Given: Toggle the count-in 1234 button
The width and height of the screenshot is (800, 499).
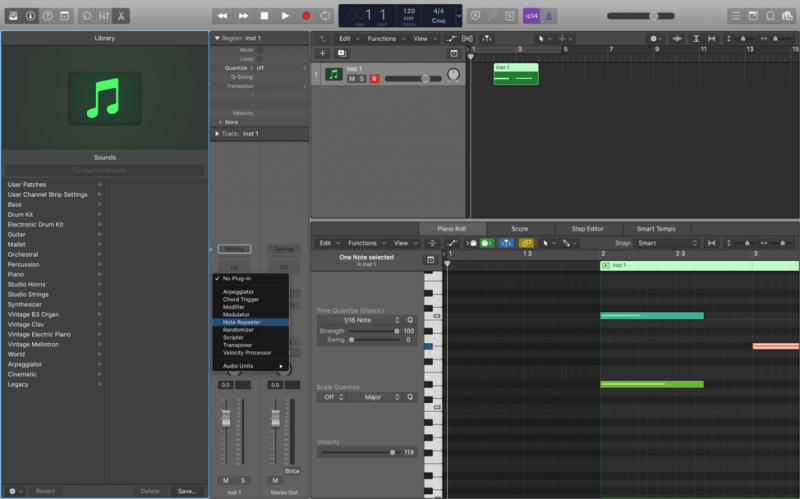Looking at the screenshot, I should [x=532, y=16].
